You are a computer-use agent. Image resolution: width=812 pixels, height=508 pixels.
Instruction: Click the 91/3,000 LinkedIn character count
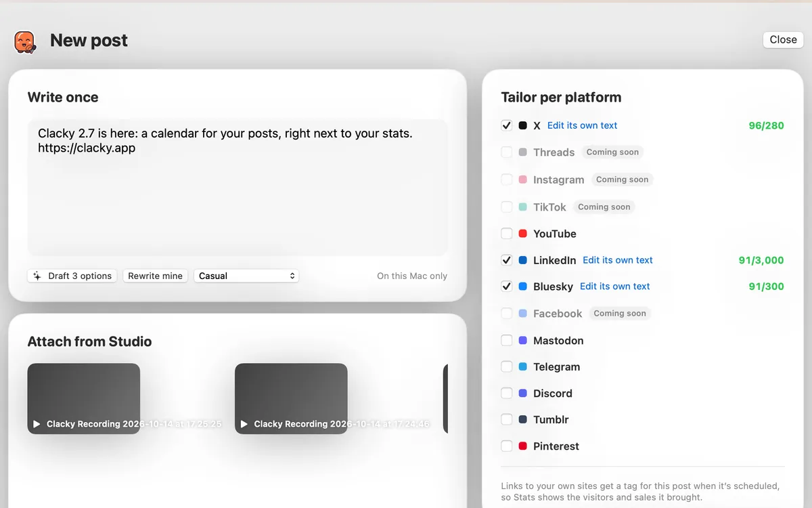click(761, 260)
